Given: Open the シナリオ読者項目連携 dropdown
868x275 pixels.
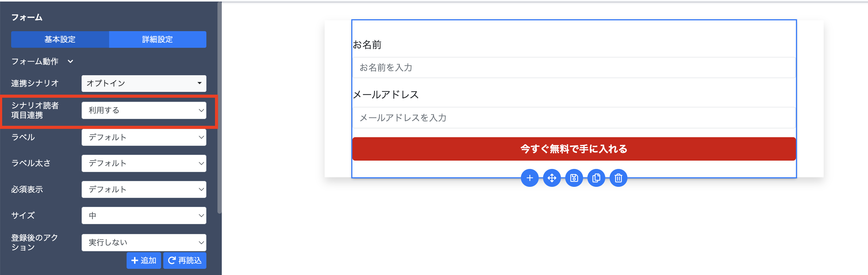Looking at the screenshot, I should pos(144,110).
